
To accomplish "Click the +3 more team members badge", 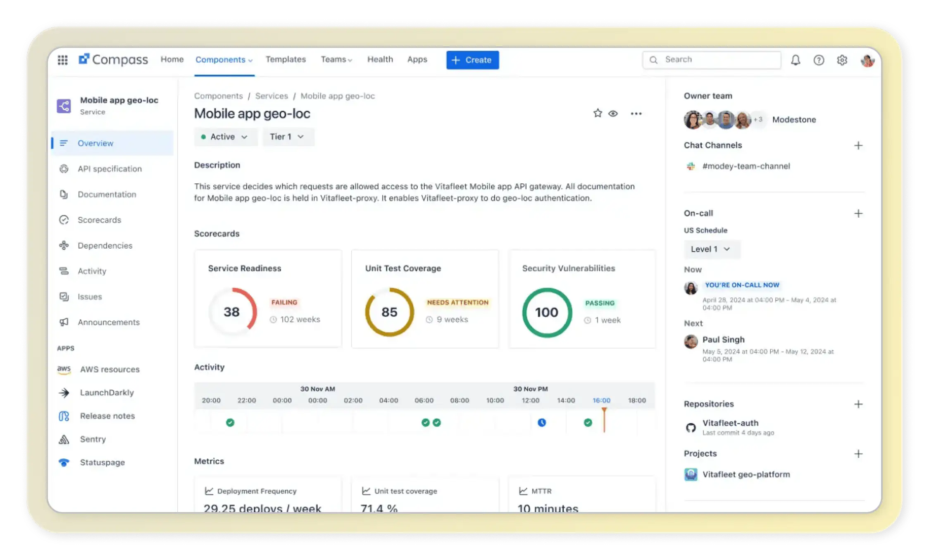I will [x=758, y=119].
